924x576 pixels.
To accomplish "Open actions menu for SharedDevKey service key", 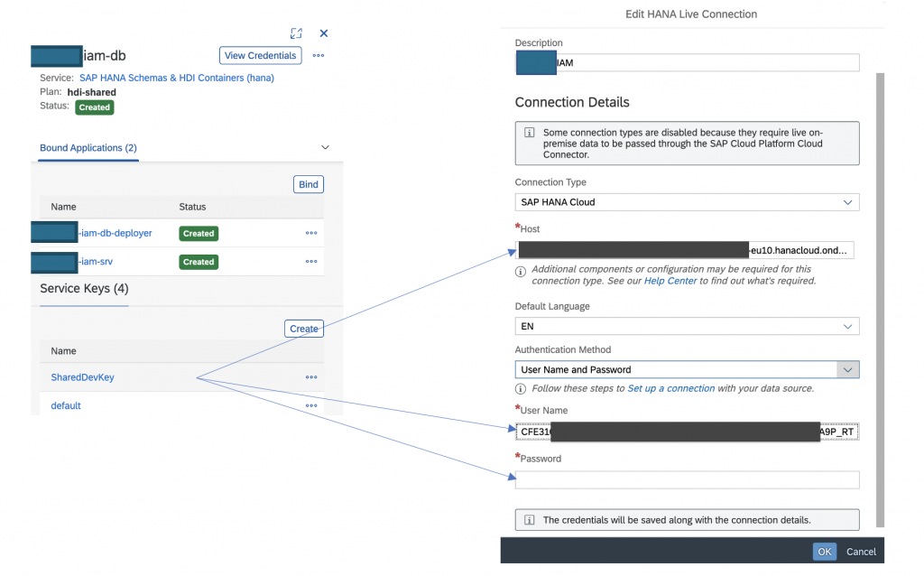I will pos(311,376).
